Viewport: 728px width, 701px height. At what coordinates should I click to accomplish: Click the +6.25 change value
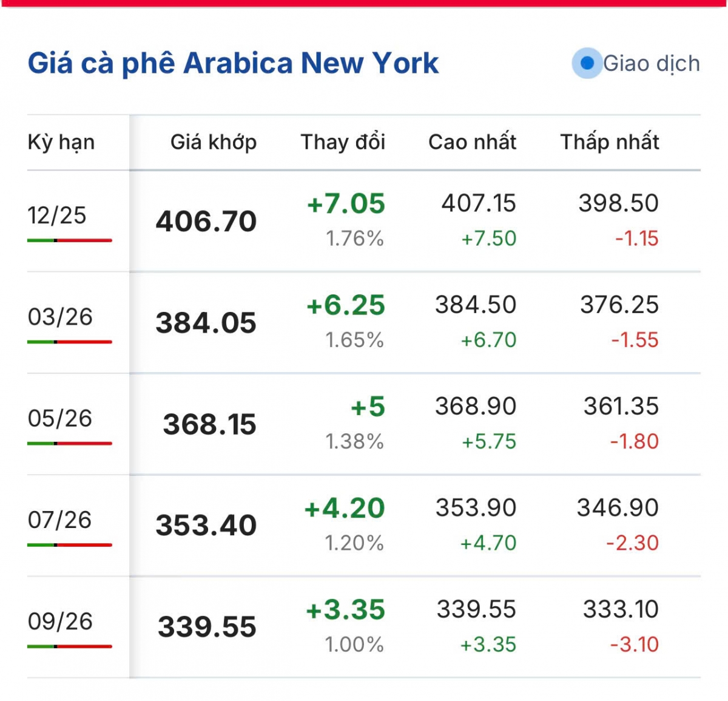(346, 305)
